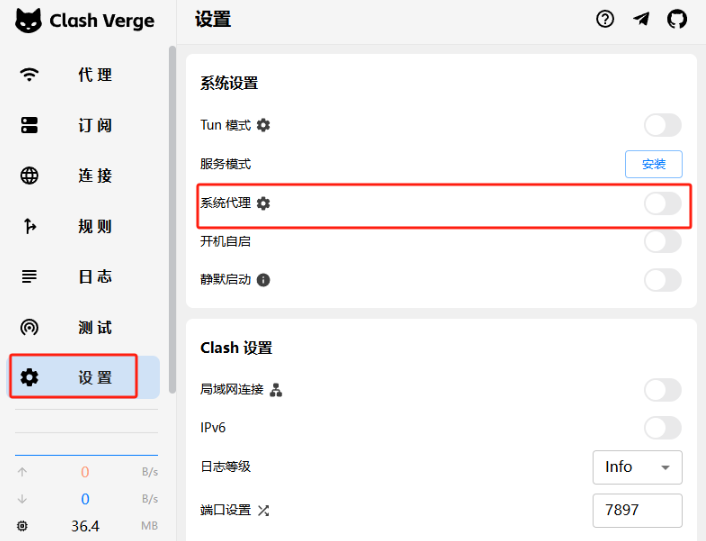Click the 端口设置 field showing 7897
This screenshot has width=706, height=541.
[x=637, y=510]
